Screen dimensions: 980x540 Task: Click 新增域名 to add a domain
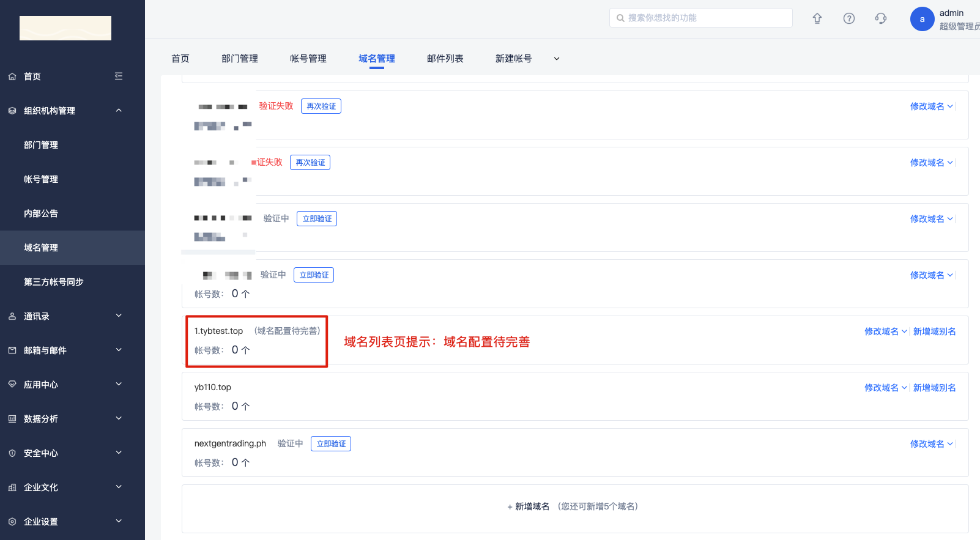pos(531,506)
